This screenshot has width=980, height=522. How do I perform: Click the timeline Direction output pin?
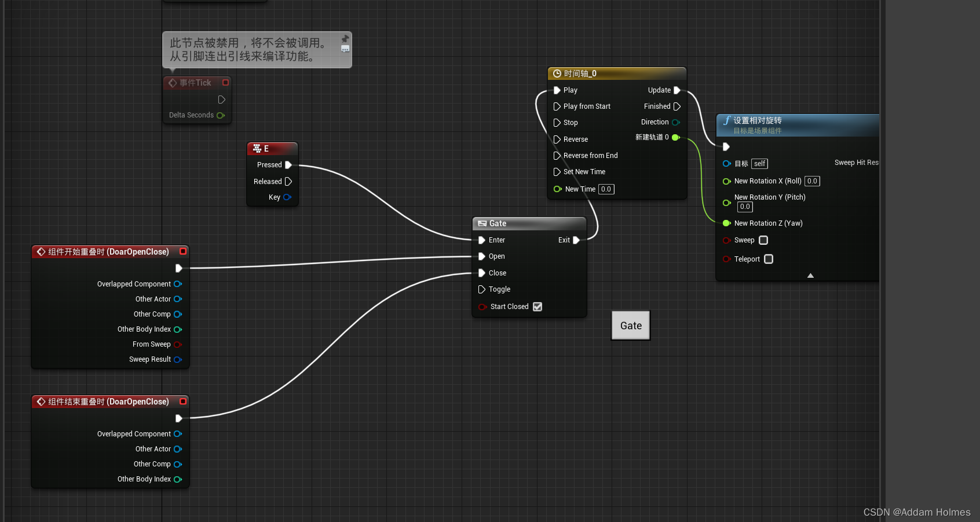click(x=676, y=122)
